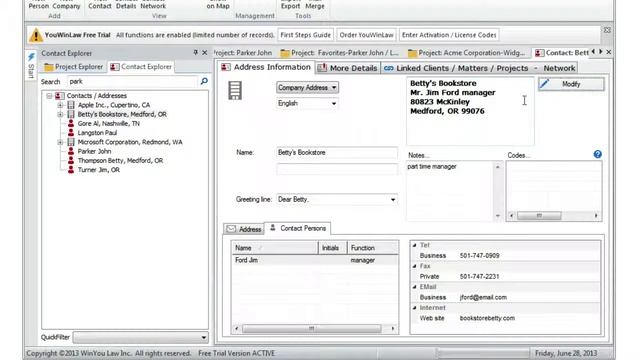The height and width of the screenshot is (360, 640).
Task: Click the Contacts / Addresses root icon
Action: (x=60, y=96)
